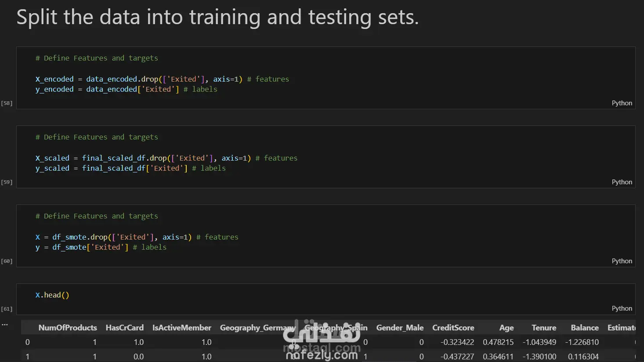The height and width of the screenshot is (362, 644).
Task: Click the NumOfProducts column header
Action: (68, 328)
